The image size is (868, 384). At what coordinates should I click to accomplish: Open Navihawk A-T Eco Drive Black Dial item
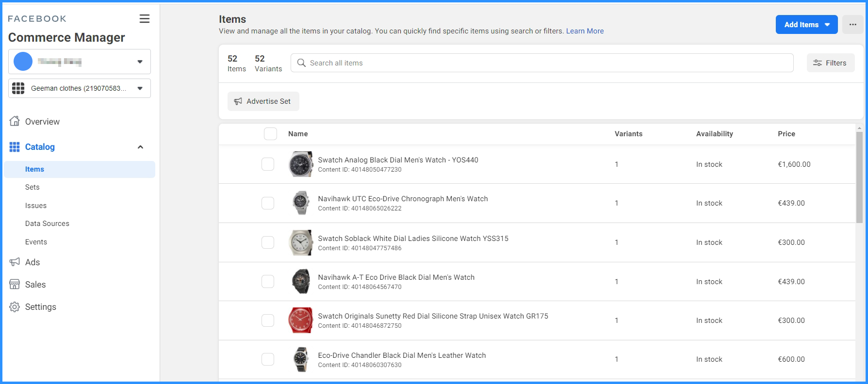coord(396,277)
